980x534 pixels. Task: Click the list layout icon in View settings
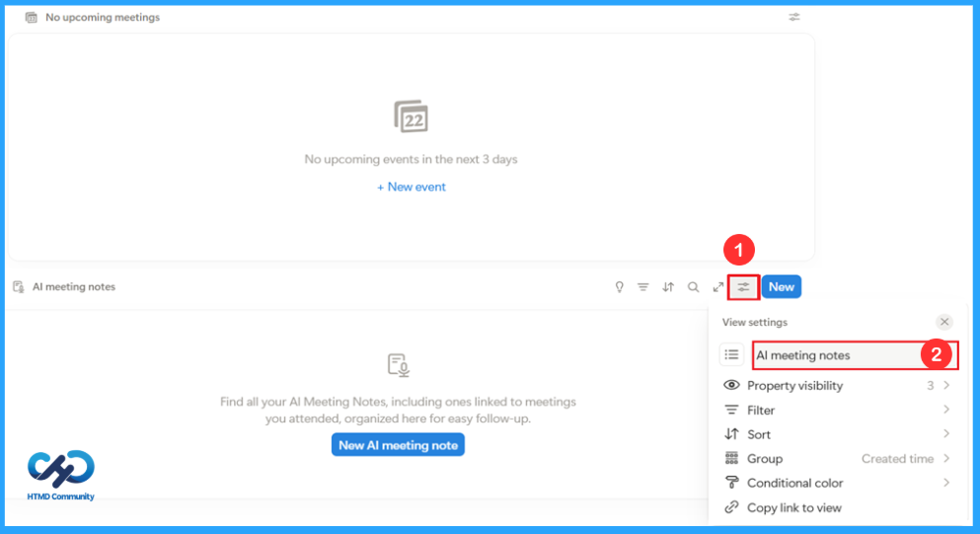click(x=731, y=354)
